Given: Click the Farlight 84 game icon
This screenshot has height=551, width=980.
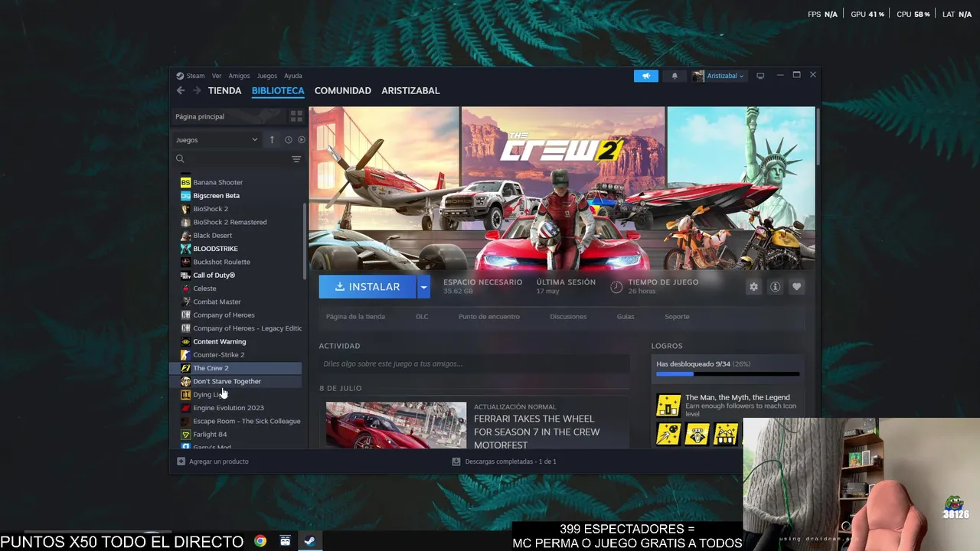Looking at the screenshot, I should (x=185, y=434).
